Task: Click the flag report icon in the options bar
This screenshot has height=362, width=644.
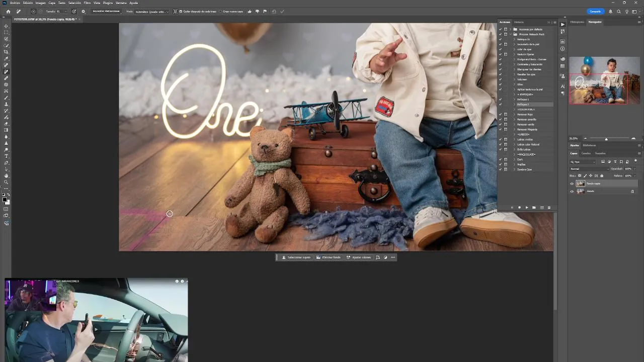Action: (x=265, y=11)
